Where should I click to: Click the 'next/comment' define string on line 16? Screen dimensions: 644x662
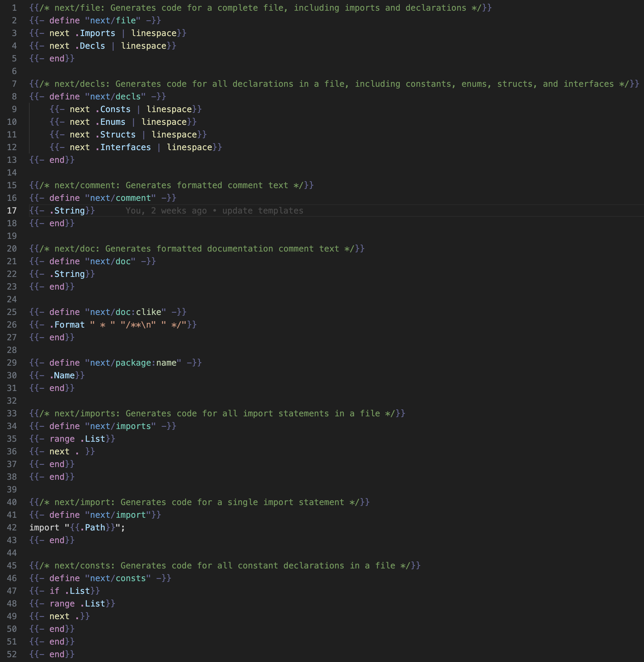pyautogui.click(x=120, y=198)
